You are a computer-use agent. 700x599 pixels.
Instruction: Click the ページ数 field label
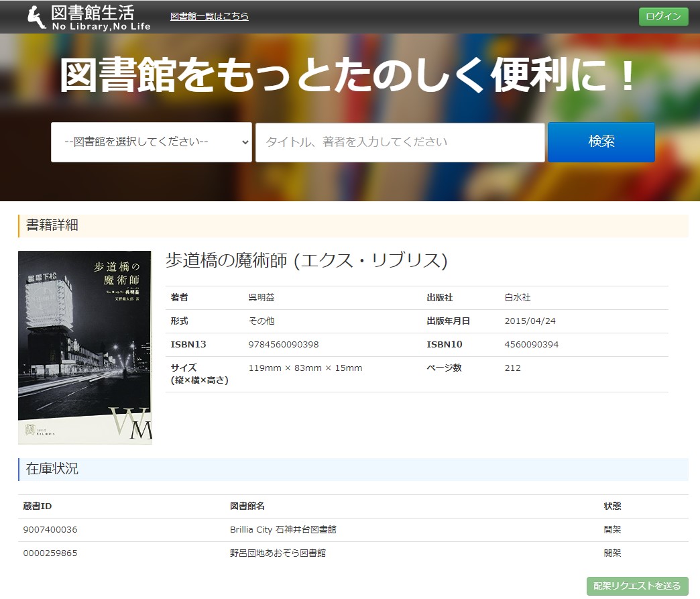pos(444,368)
